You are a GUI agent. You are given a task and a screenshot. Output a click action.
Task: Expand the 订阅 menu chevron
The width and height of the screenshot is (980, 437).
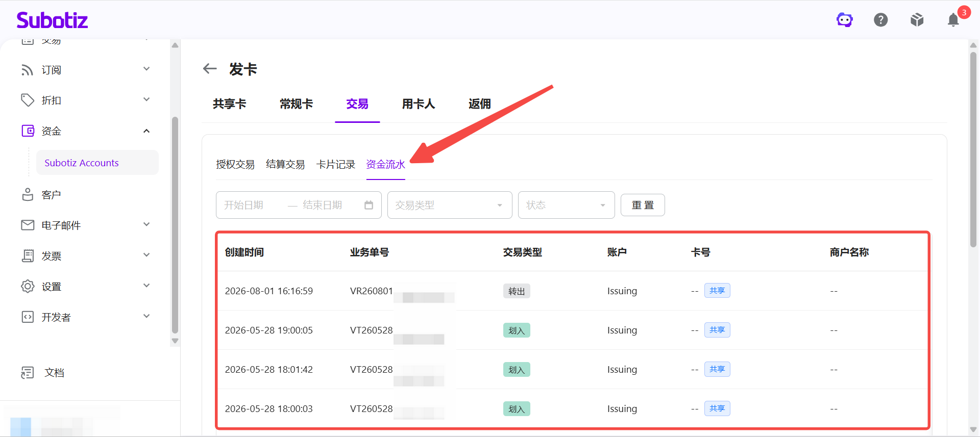[x=146, y=69]
